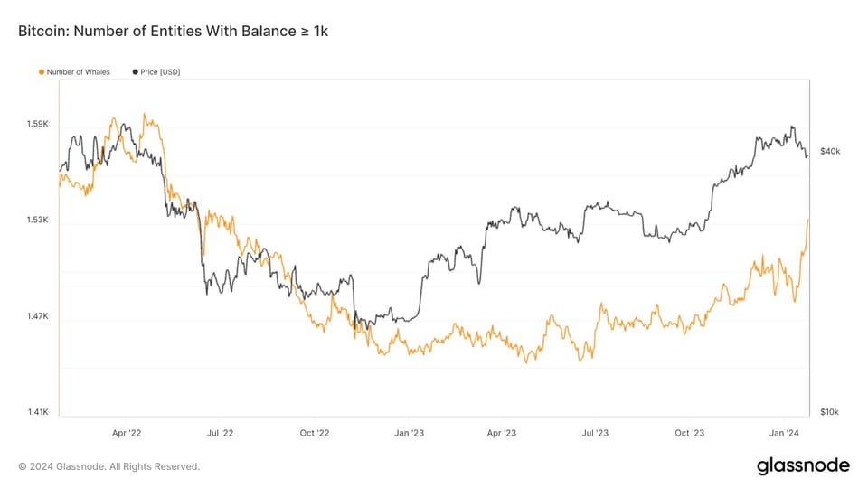Select the $10k price axis label
The height and width of the screenshot is (488, 868).
coord(830,412)
